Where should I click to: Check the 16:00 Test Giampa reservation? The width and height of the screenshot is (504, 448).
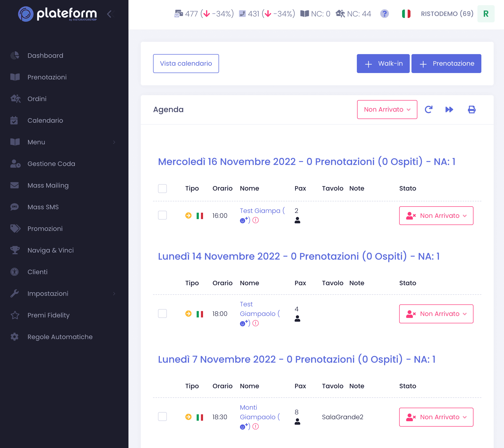(162, 215)
